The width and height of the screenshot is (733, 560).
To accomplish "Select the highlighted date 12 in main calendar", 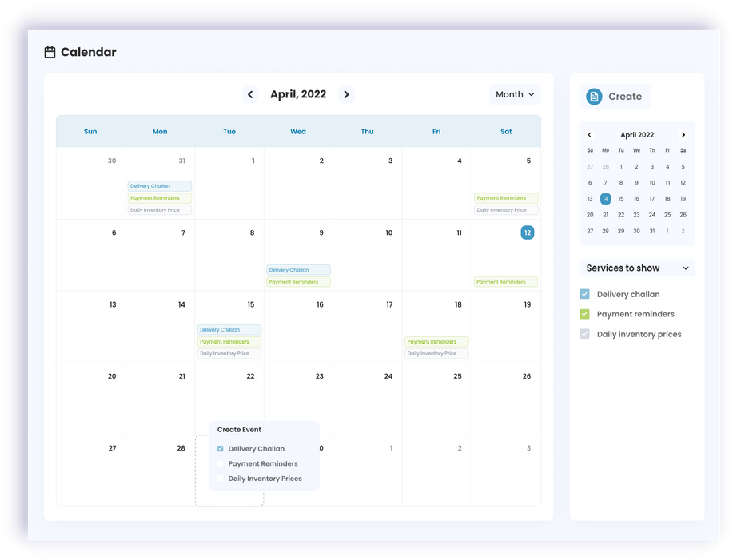I will coord(527,232).
